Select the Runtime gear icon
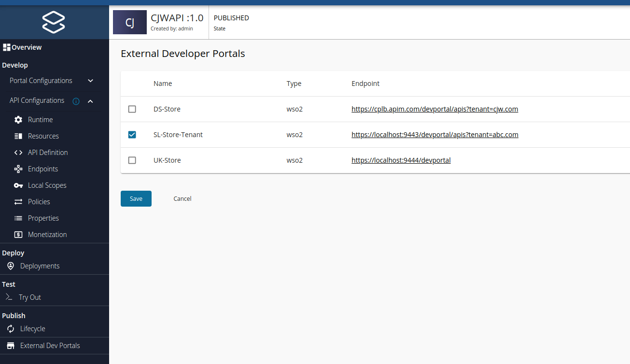This screenshot has height=364, width=630. pyautogui.click(x=18, y=119)
